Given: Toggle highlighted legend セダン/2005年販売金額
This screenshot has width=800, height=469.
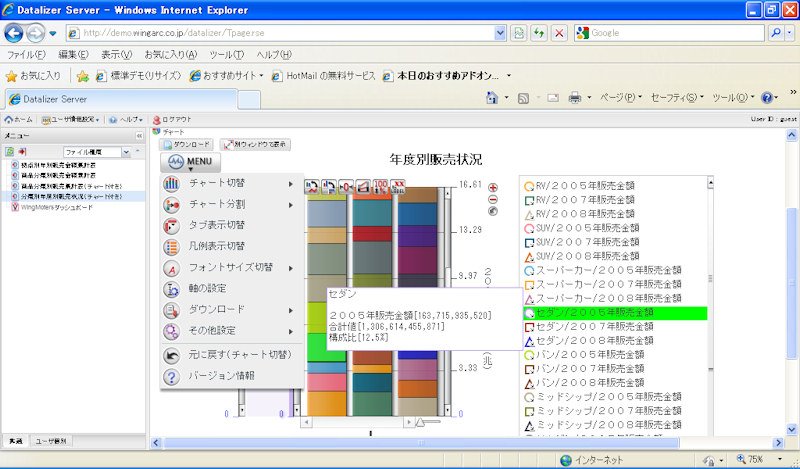Looking at the screenshot, I should click(615, 313).
